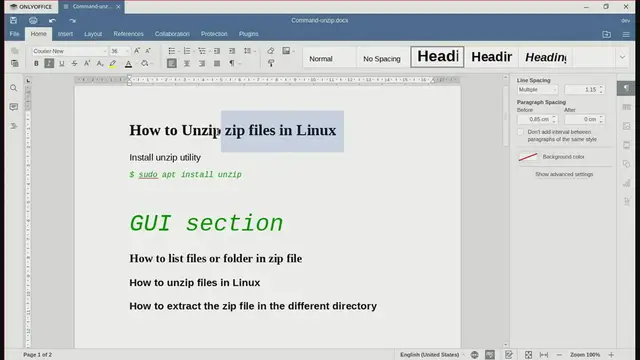Viewport: 640px width, 360px height.
Task: Open the Navigation headings sidebar icon
Action: pos(13,126)
